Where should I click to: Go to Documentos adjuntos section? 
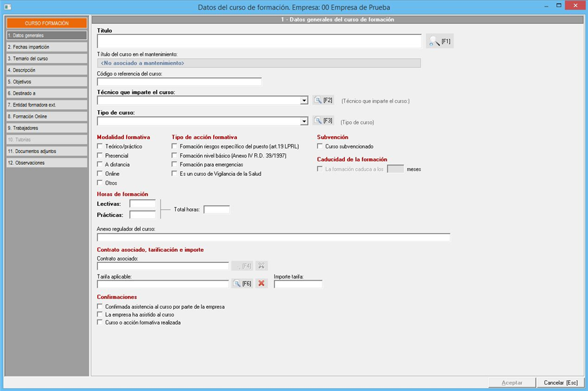click(x=47, y=151)
